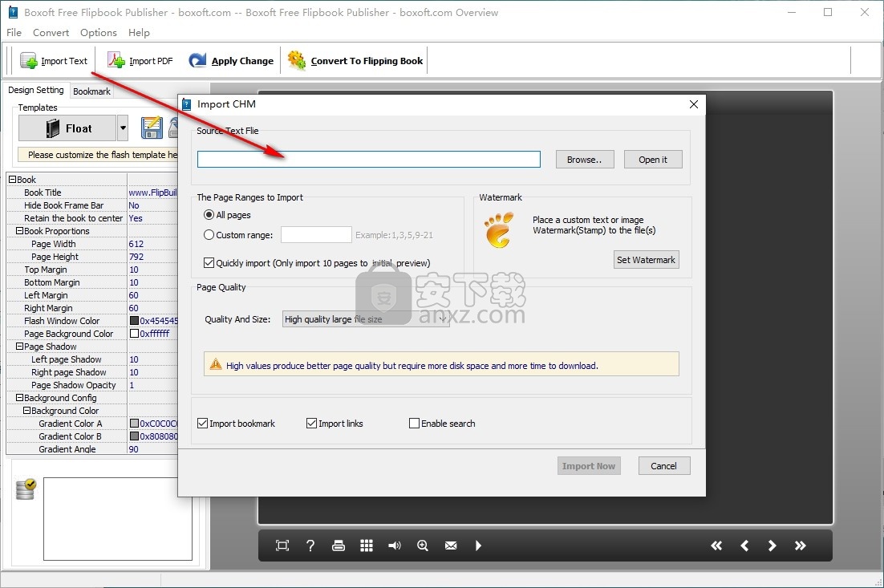Image resolution: width=884 pixels, height=588 pixels.
Task: Click the Float template book button
Action: pyautogui.click(x=67, y=128)
